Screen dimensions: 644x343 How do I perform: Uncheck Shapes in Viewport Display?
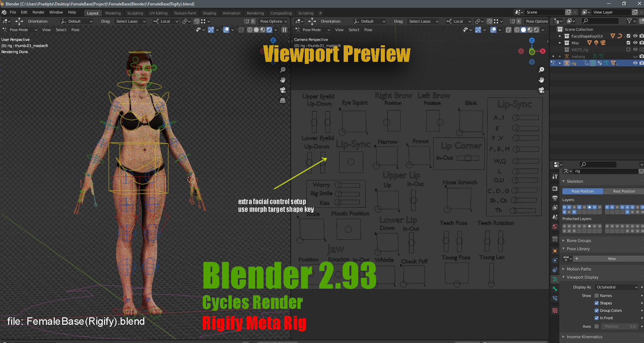597,303
